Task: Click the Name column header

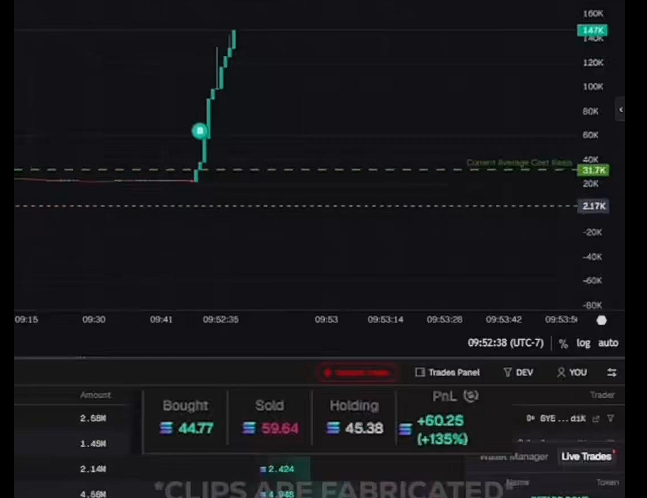Action: [x=517, y=482]
